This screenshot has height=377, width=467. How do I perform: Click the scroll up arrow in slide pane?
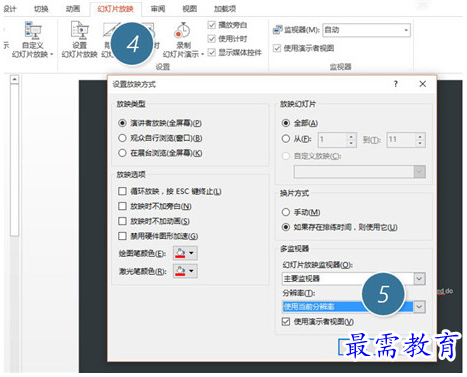point(14,80)
